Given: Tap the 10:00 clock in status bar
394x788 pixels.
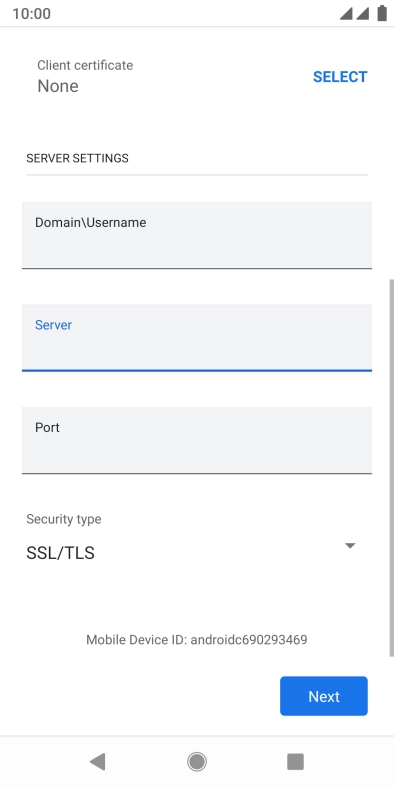Looking at the screenshot, I should pos(31,14).
